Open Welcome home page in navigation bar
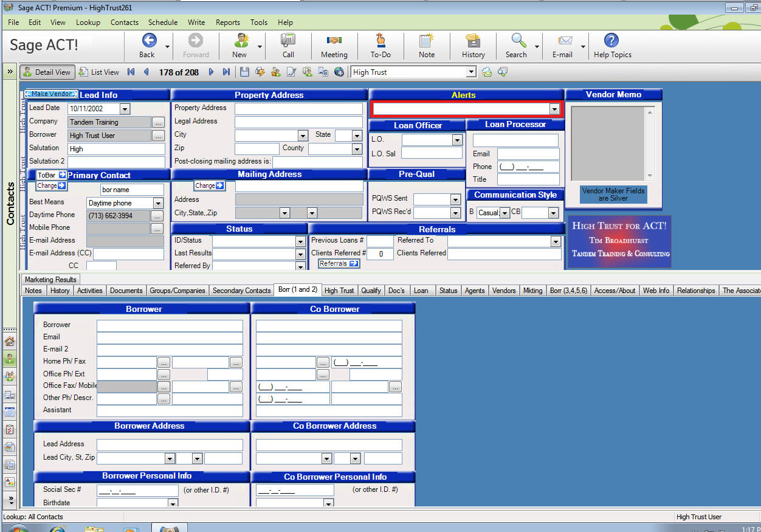 pyautogui.click(x=10, y=341)
